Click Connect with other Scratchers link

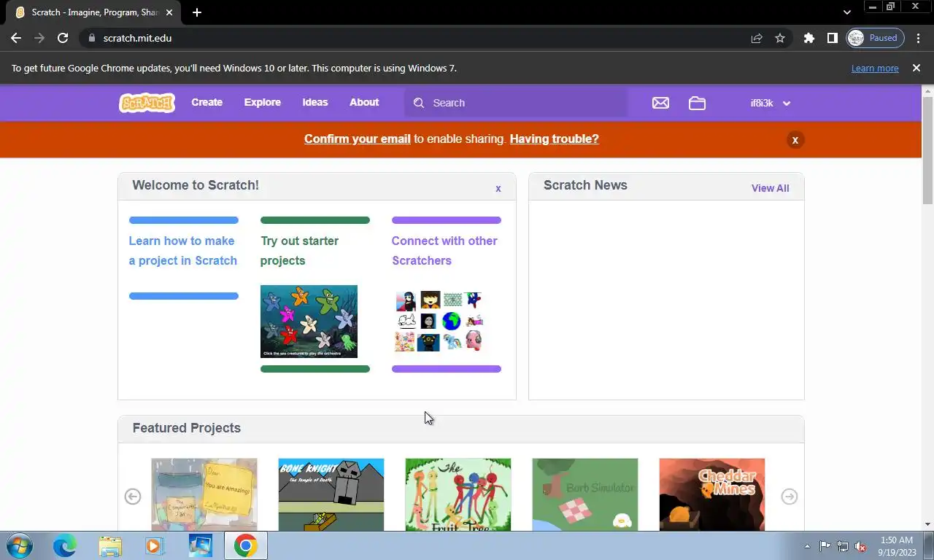(x=444, y=251)
